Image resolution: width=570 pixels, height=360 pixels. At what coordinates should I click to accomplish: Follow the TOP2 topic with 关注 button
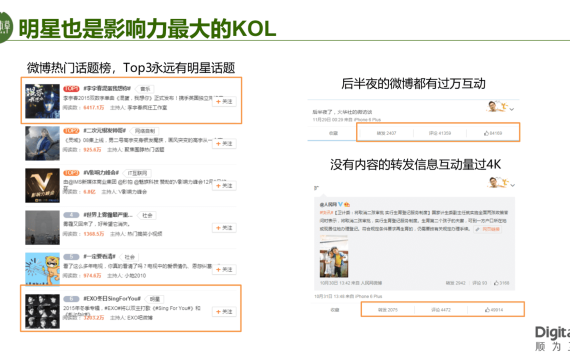(224, 144)
